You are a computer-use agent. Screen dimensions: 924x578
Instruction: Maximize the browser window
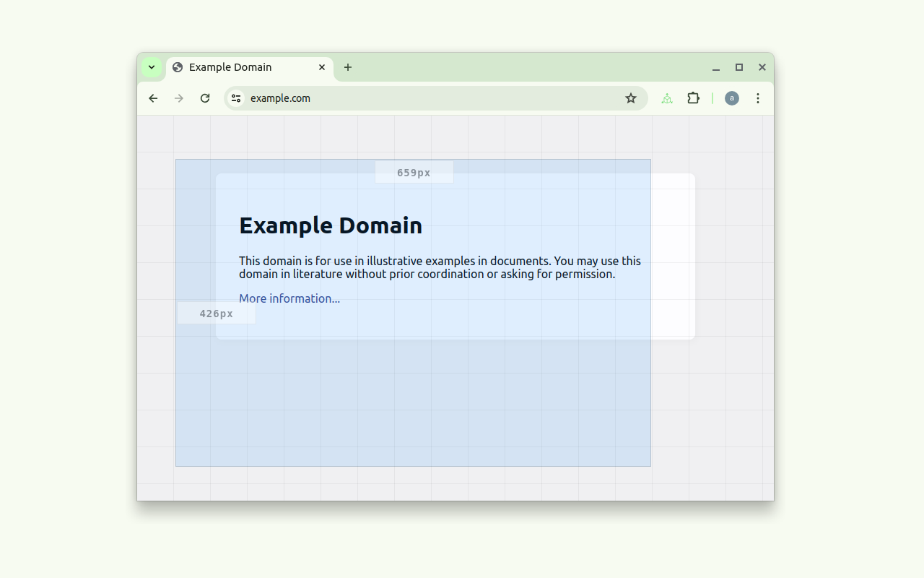click(739, 67)
